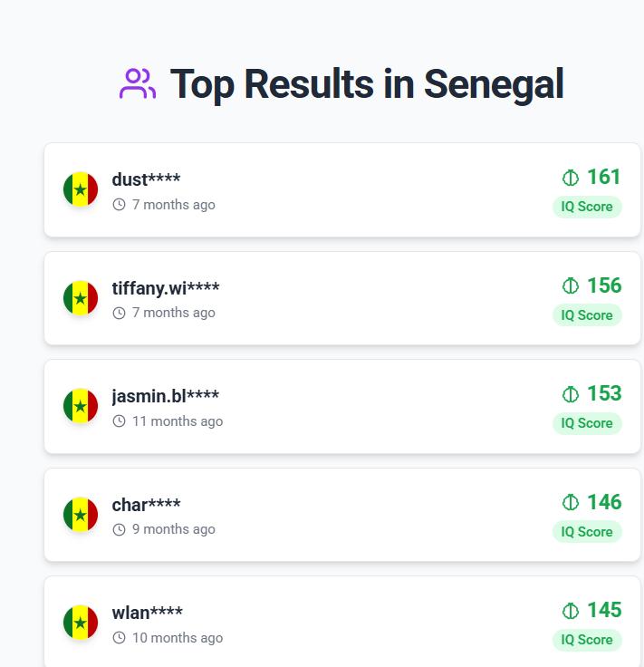
Task: Click the IQ Score badge under 153
Action: click(x=587, y=423)
